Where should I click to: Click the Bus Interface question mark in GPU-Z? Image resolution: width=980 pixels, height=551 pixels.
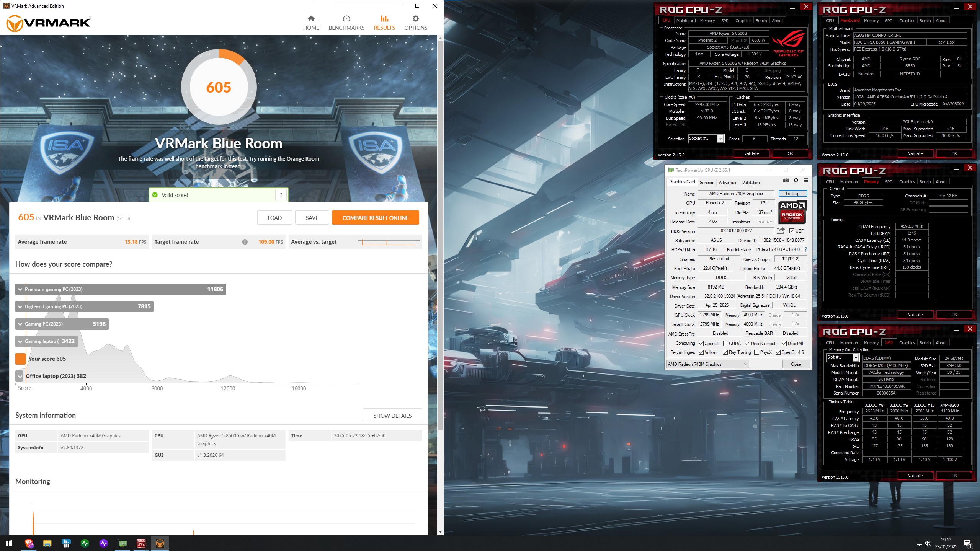coord(806,249)
